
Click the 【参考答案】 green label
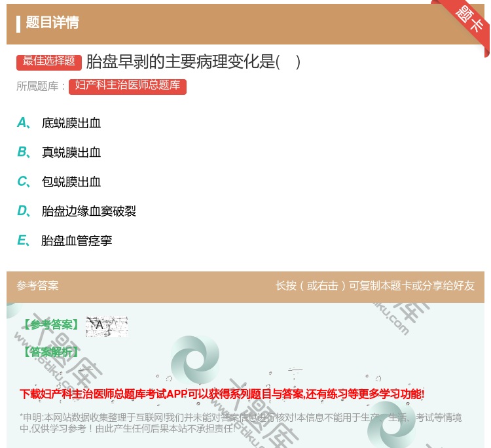(50, 325)
